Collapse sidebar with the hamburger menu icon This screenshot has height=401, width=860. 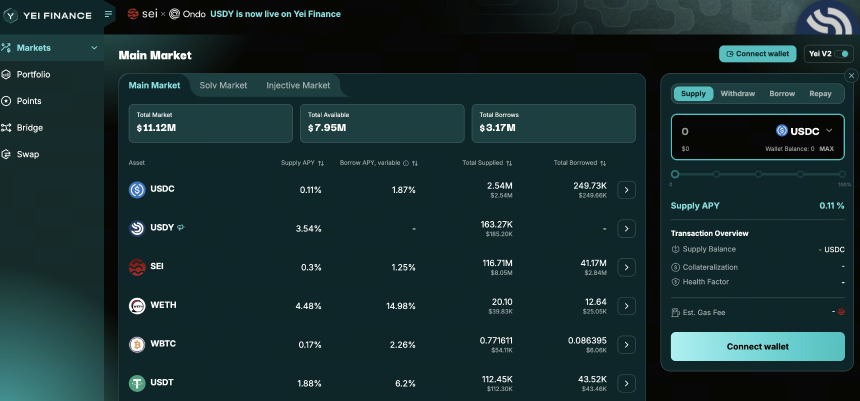tap(109, 14)
